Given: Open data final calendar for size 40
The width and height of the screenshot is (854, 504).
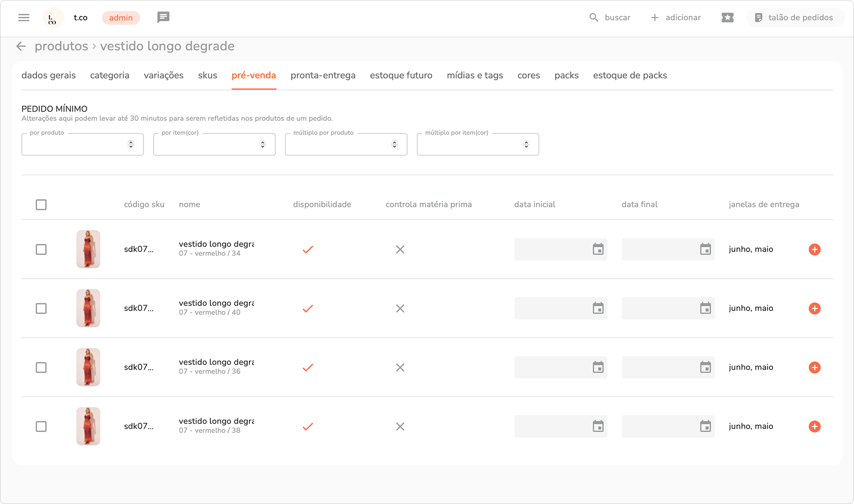Looking at the screenshot, I should pyautogui.click(x=705, y=308).
